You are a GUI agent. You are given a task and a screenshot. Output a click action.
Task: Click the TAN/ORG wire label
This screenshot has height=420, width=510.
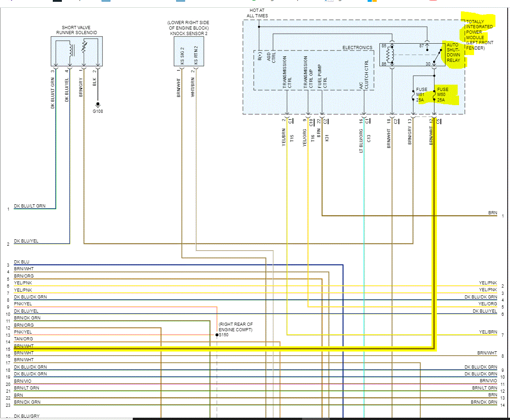point(23,339)
